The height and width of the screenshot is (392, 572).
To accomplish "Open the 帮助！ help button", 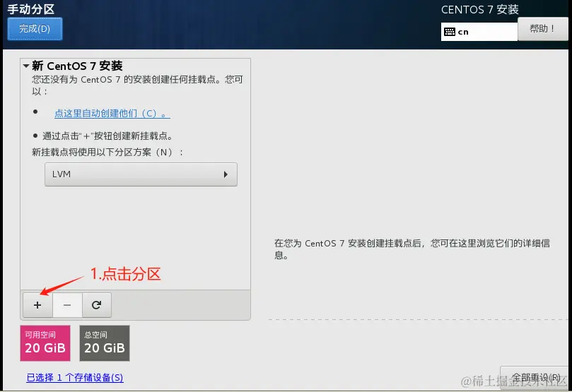I will click(x=542, y=29).
